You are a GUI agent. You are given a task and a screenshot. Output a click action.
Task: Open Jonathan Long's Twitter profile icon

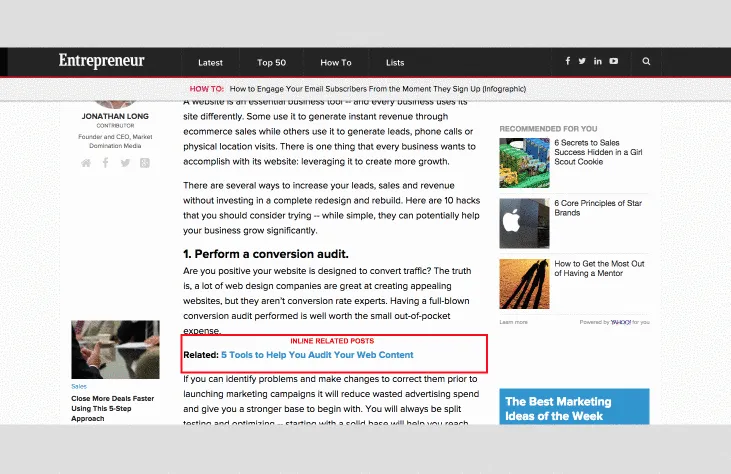coord(125,163)
